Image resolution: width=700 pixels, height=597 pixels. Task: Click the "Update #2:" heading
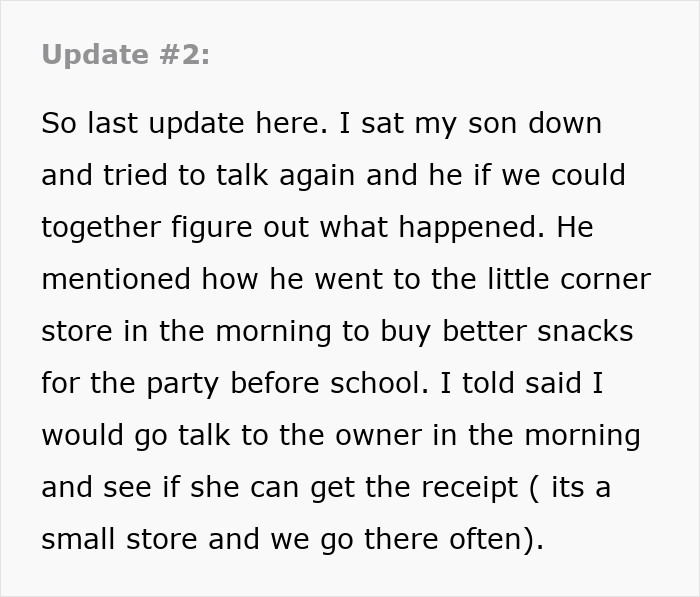point(126,56)
